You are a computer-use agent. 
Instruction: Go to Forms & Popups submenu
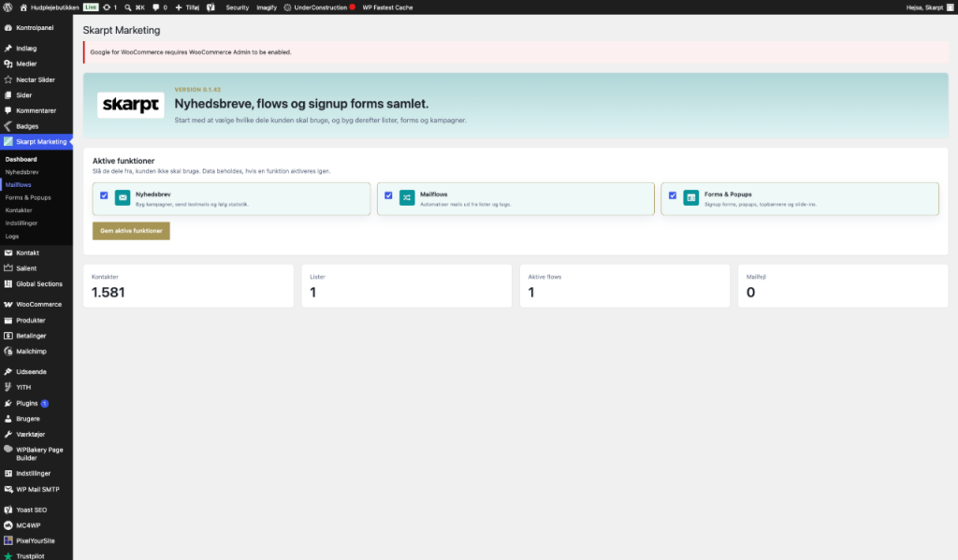[28, 198]
